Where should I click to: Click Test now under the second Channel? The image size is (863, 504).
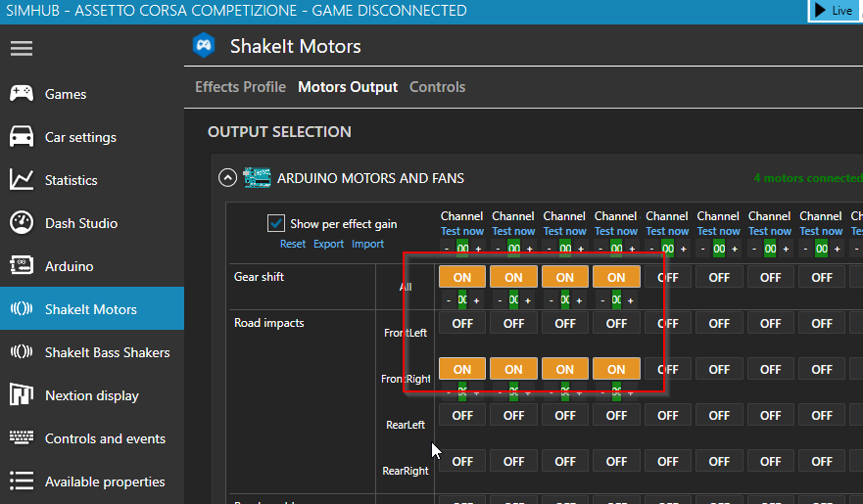pos(513,231)
